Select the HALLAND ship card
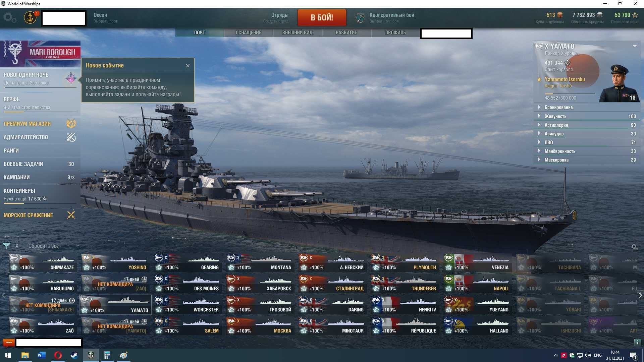The height and width of the screenshot is (362, 644). (477, 326)
